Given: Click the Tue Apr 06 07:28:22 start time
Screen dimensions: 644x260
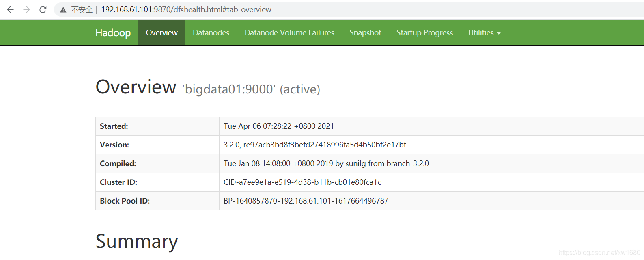Looking at the screenshot, I should pos(279,126).
